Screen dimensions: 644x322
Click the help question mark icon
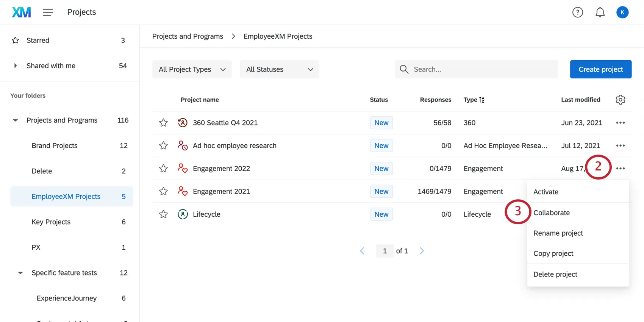[x=577, y=13]
